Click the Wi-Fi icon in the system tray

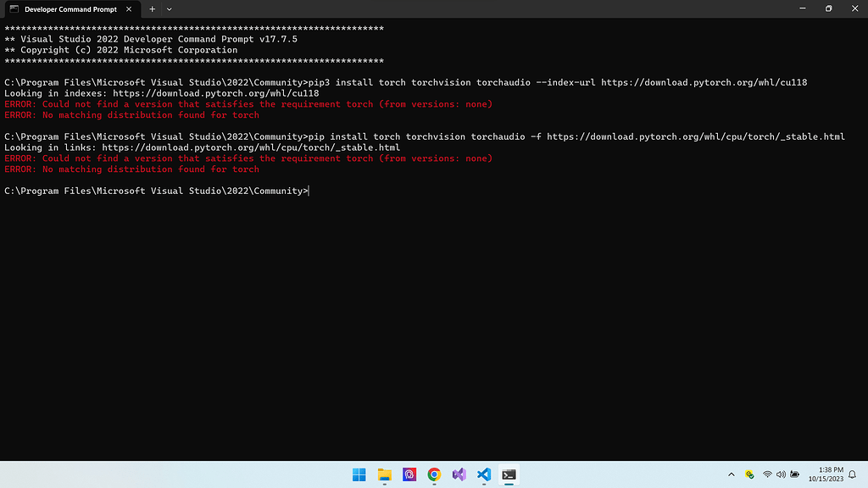pyautogui.click(x=767, y=474)
